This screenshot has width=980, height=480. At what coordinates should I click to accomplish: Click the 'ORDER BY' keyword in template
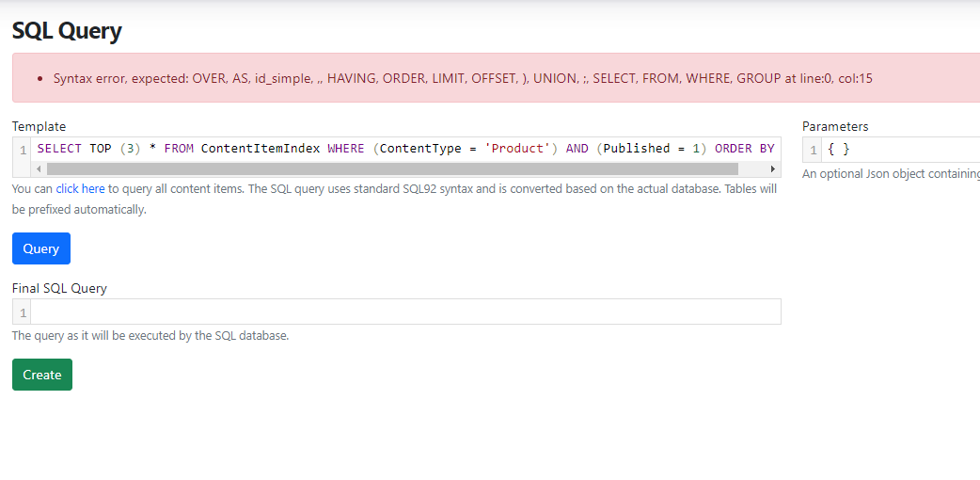(x=745, y=149)
